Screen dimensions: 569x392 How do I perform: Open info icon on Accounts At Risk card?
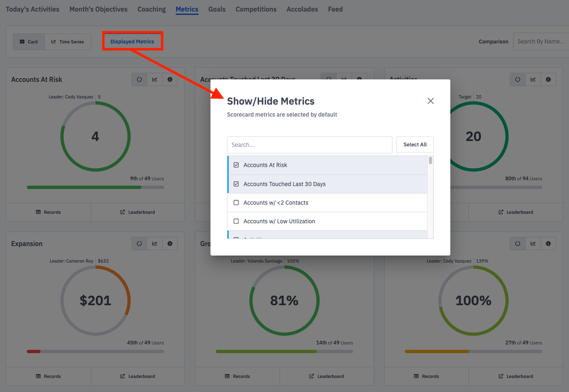coord(170,79)
